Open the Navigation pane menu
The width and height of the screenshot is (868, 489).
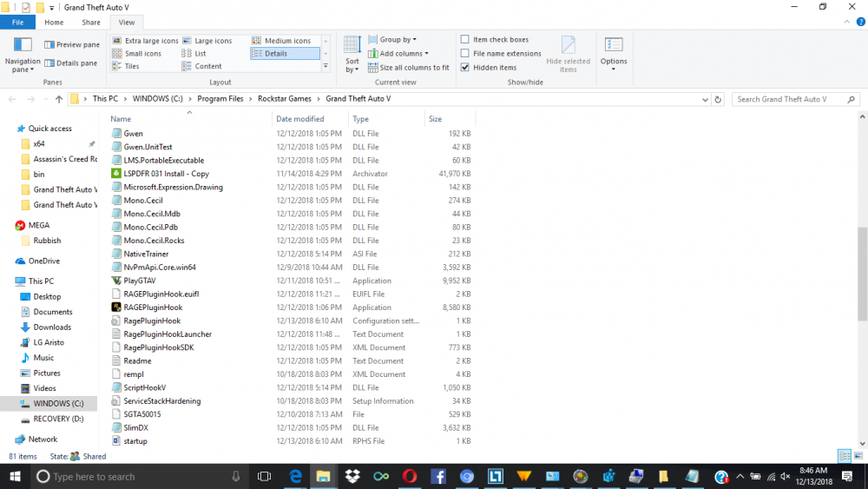[23, 55]
